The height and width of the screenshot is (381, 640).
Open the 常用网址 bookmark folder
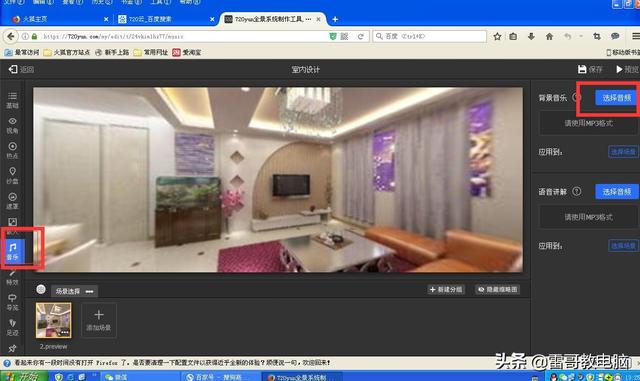(x=151, y=52)
